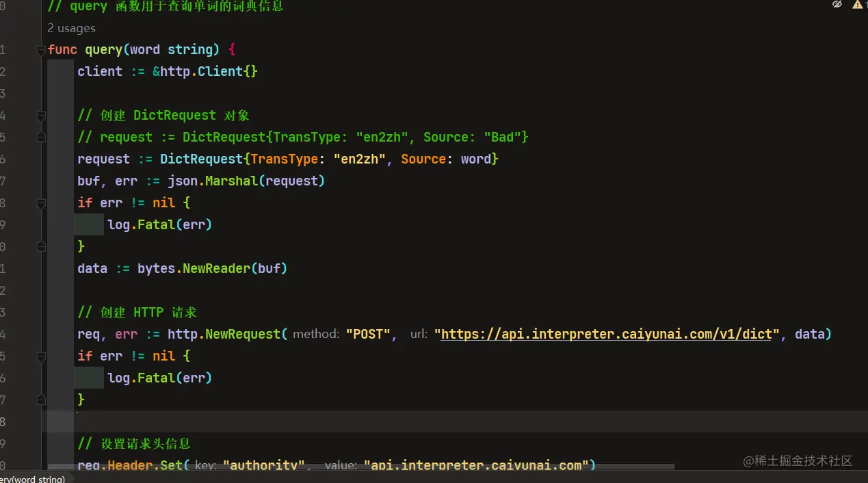
Task: Click fold end marker at commented request line
Action: coord(41,137)
